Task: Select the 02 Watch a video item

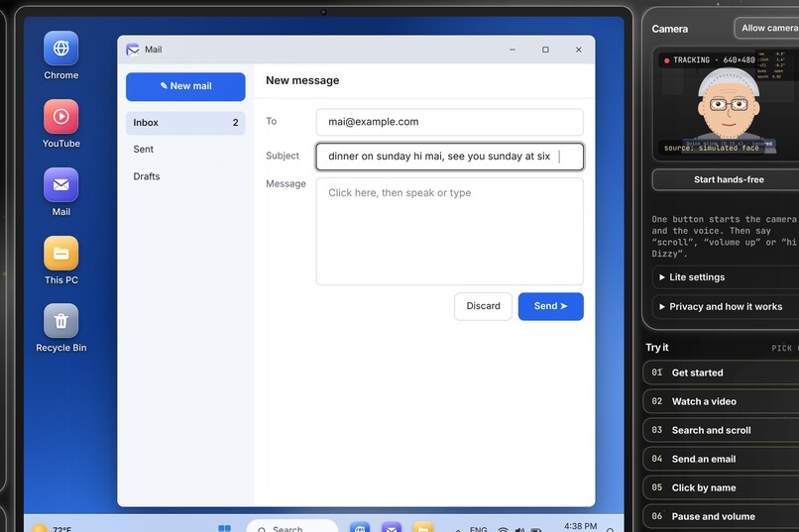Action: 721,401
